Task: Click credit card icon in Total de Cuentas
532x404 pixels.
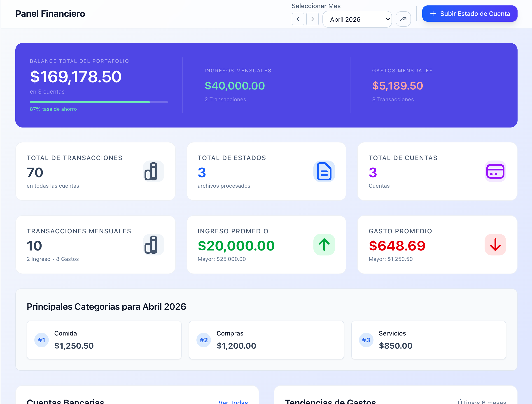Action: pos(495,171)
